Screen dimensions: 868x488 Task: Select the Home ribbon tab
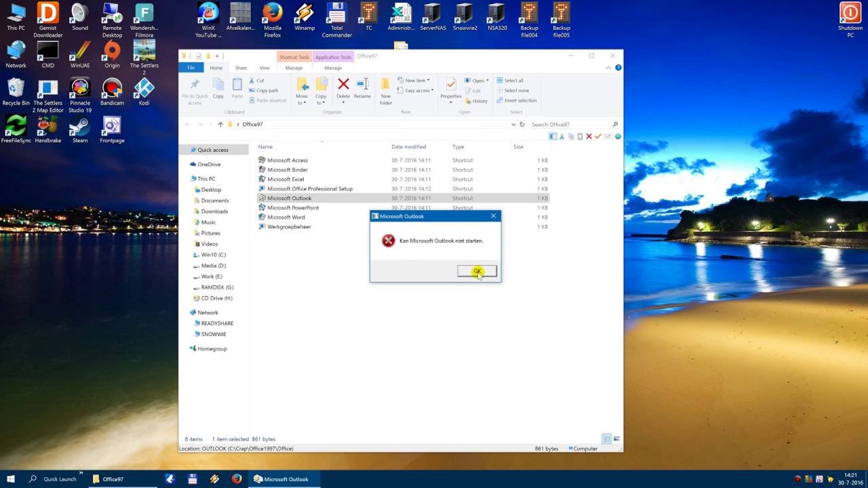216,68
